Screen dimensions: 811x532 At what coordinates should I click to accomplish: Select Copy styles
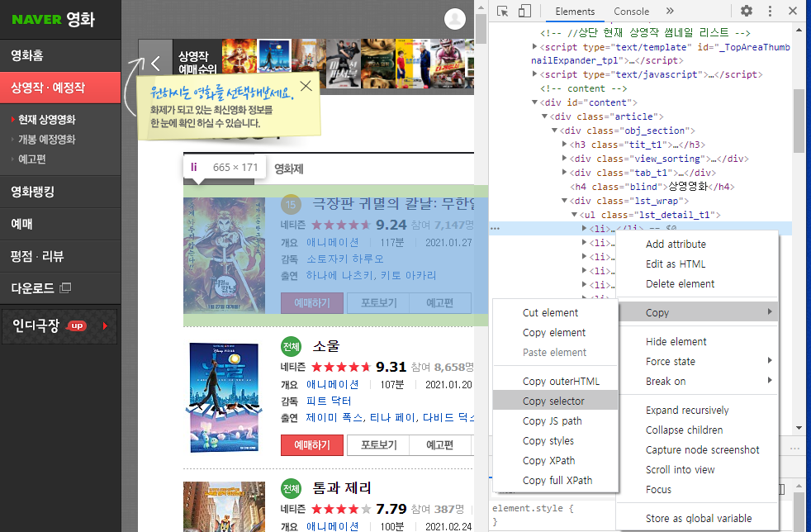pos(555,441)
